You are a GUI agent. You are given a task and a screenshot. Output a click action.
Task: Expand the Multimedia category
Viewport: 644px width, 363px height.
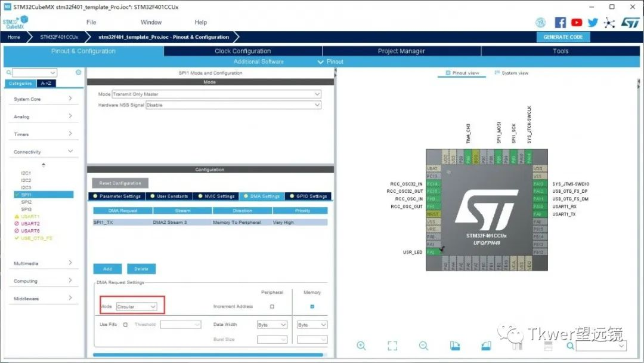click(x=43, y=263)
